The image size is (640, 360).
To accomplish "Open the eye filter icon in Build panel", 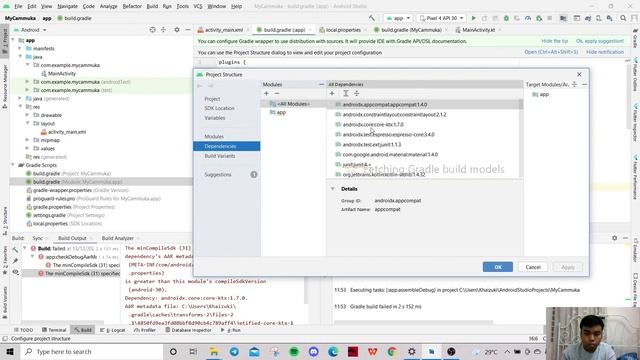I will point(15,272).
